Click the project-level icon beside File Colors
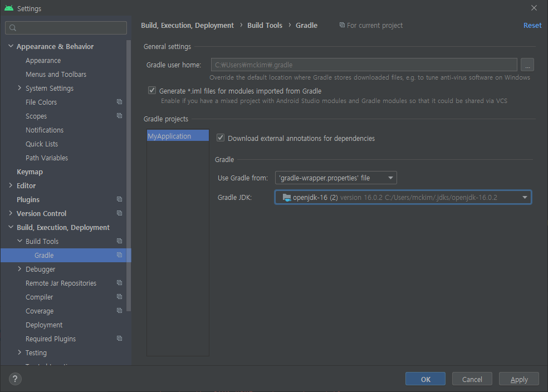Image resolution: width=548 pixels, height=392 pixels. click(120, 102)
